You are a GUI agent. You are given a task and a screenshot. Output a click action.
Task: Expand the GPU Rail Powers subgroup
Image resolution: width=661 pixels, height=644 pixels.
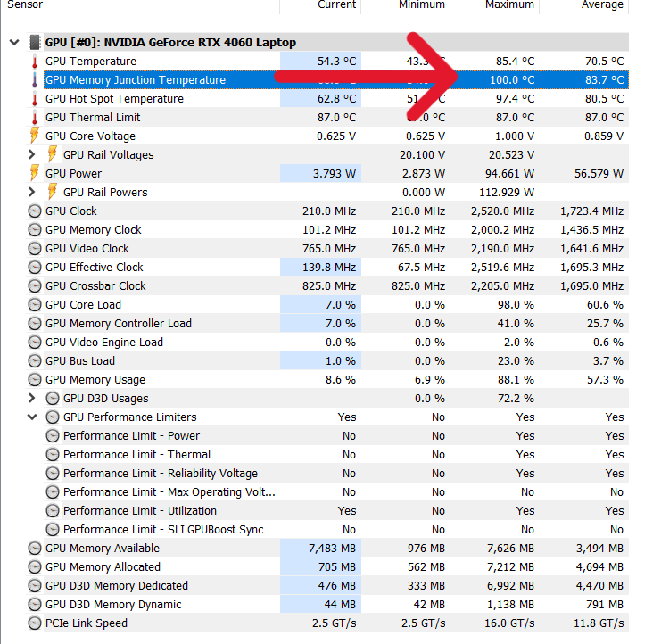[x=31, y=192]
